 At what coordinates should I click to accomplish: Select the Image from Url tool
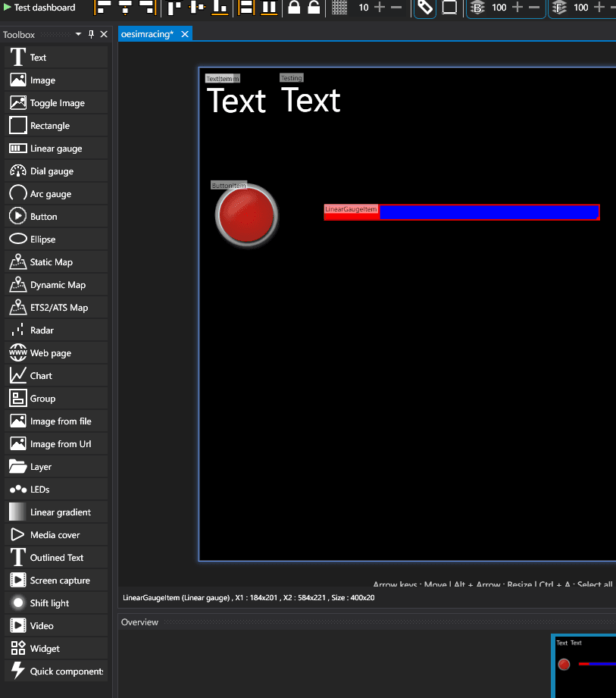coord(56,443)
